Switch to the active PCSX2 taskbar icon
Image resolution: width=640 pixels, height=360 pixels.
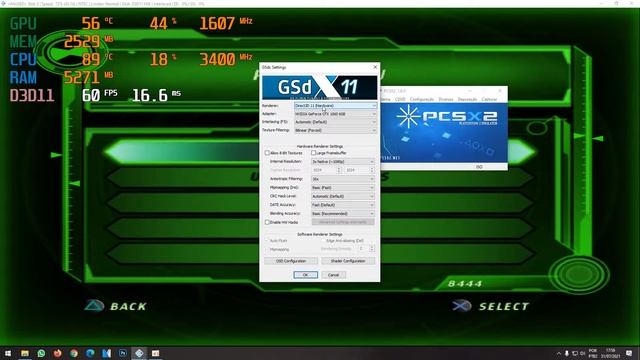point(139,353)
